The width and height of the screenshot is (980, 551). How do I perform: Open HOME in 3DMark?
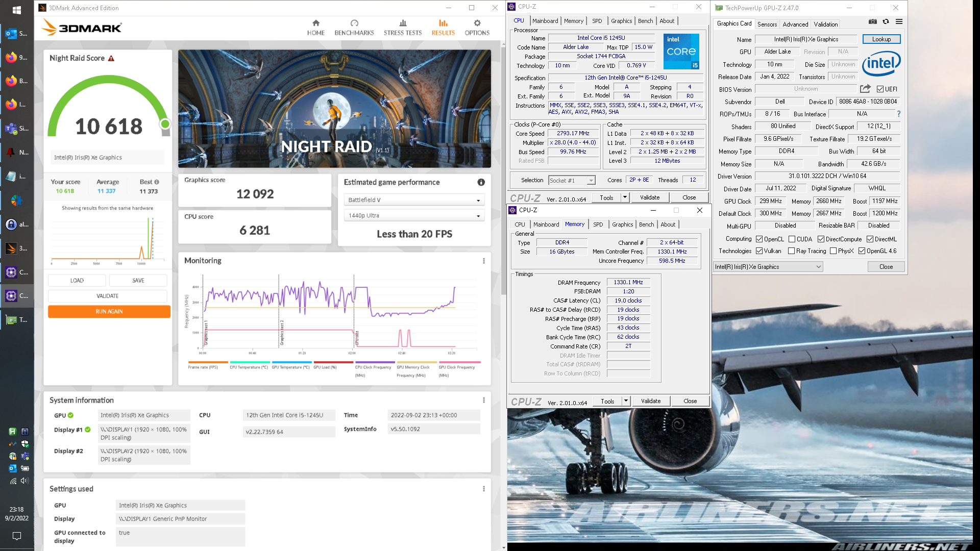315,28
